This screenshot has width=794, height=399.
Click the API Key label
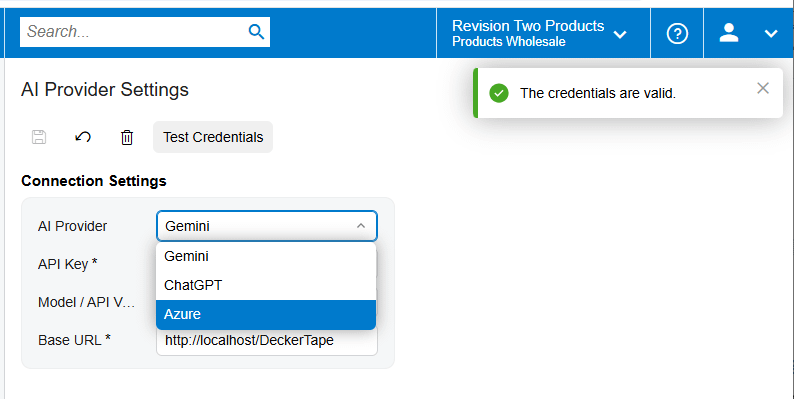coord(67,264)
